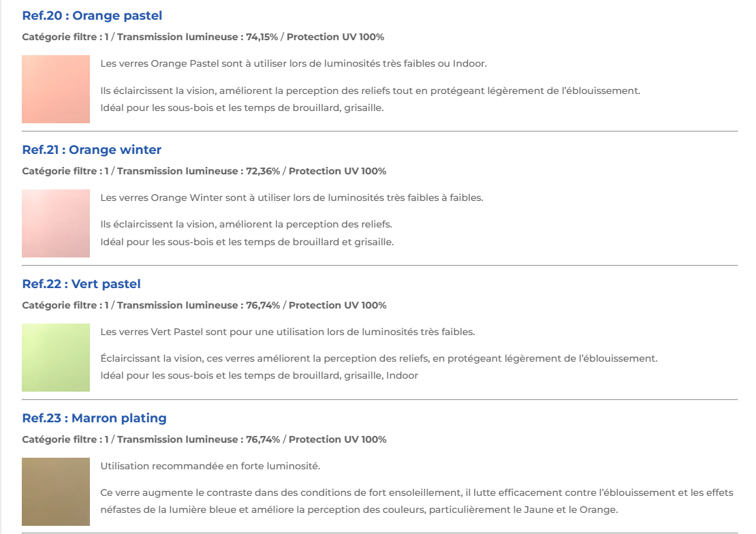Click the Marron plating category filter line
This screenshot has width=756, height=534.
coord(204,439)
